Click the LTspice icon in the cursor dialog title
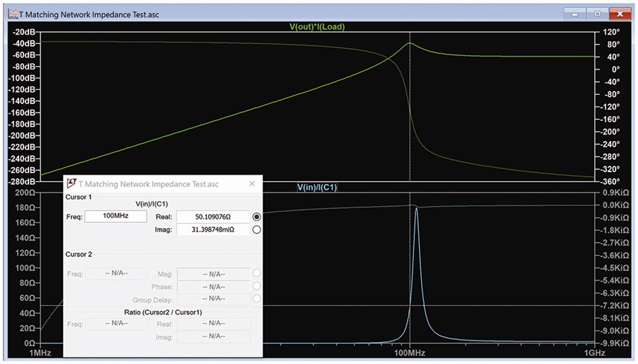Image resolution: width=638 pixels, height=364 pixels. coord(72,183)
